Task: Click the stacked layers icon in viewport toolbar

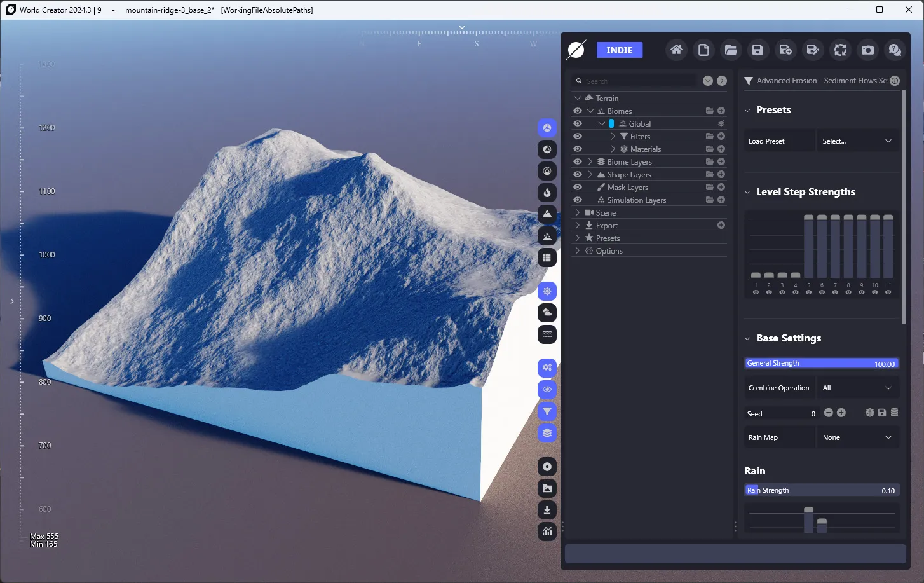Action: 547,433
